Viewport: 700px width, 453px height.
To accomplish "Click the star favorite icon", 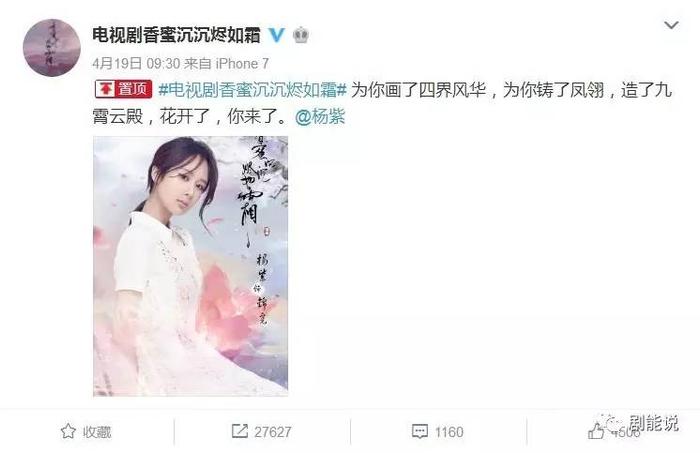I will [x=68, y=431].
